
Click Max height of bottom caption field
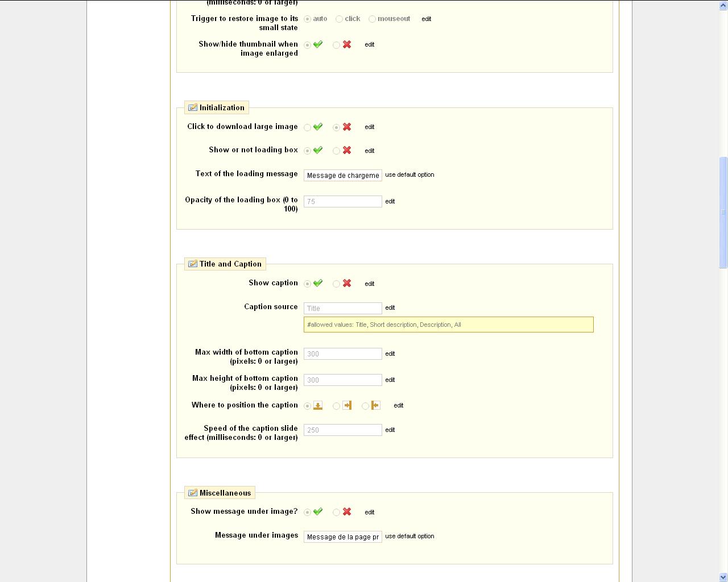[343, 380]
